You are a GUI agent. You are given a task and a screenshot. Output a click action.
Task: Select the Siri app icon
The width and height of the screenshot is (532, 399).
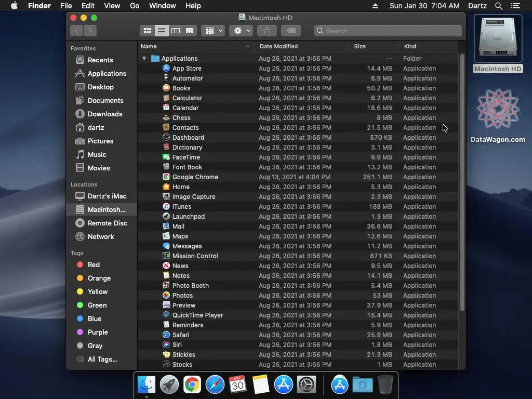166,345
